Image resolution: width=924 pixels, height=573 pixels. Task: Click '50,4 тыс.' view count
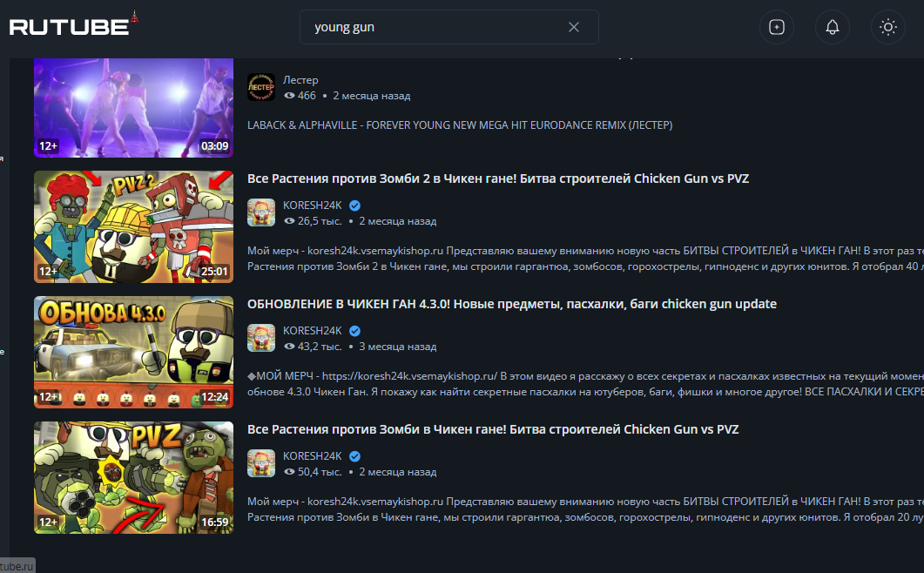pyautogui.click(x=320, y=472)
